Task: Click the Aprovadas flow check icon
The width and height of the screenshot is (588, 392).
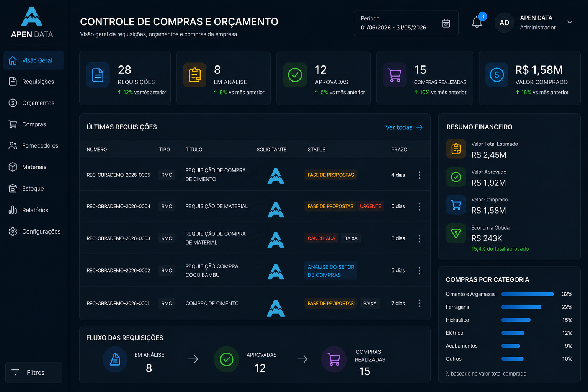Action: pyautogui.click(x=227, y=359)
